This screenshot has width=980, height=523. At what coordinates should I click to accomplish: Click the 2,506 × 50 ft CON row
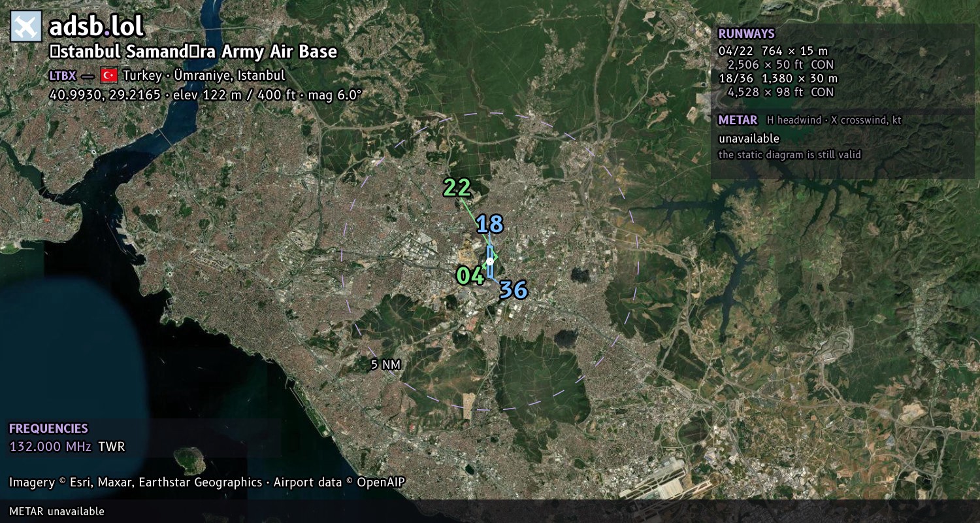pos(780,65)
